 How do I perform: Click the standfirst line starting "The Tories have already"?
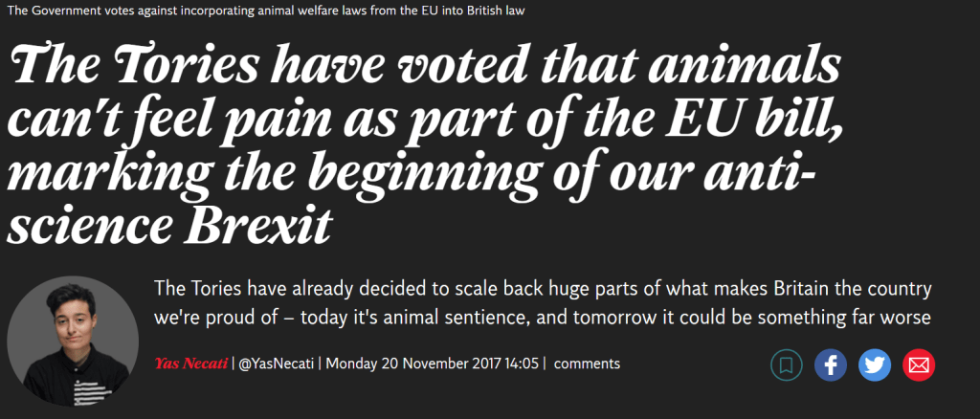pyautogui.click(x=542, y=289)
